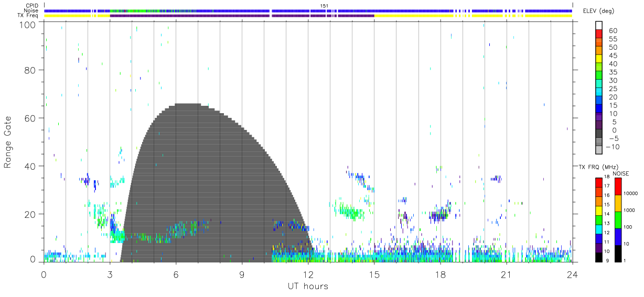The width and height of the screenshot is (644, 297).
Task: Click the 'Range Gate' axis label
Action: coord(8,141)
